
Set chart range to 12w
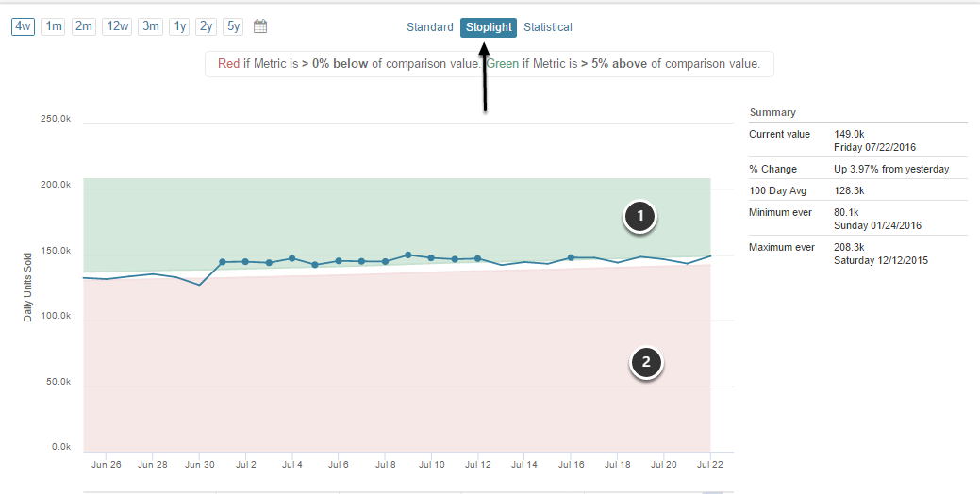click(x=117, y=26)
